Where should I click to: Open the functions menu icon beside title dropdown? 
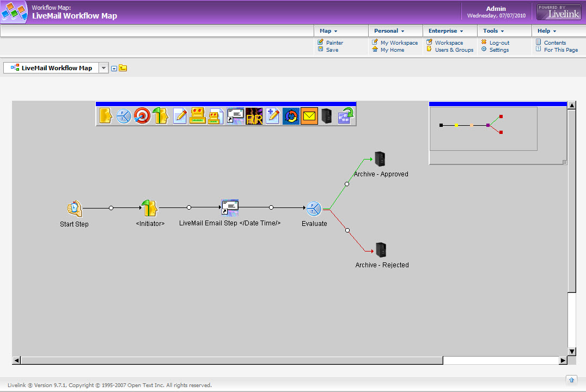(x=114, y=69)
